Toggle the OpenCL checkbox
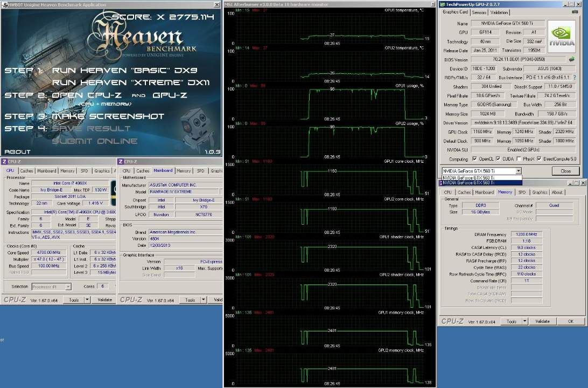 coord(475,159)
